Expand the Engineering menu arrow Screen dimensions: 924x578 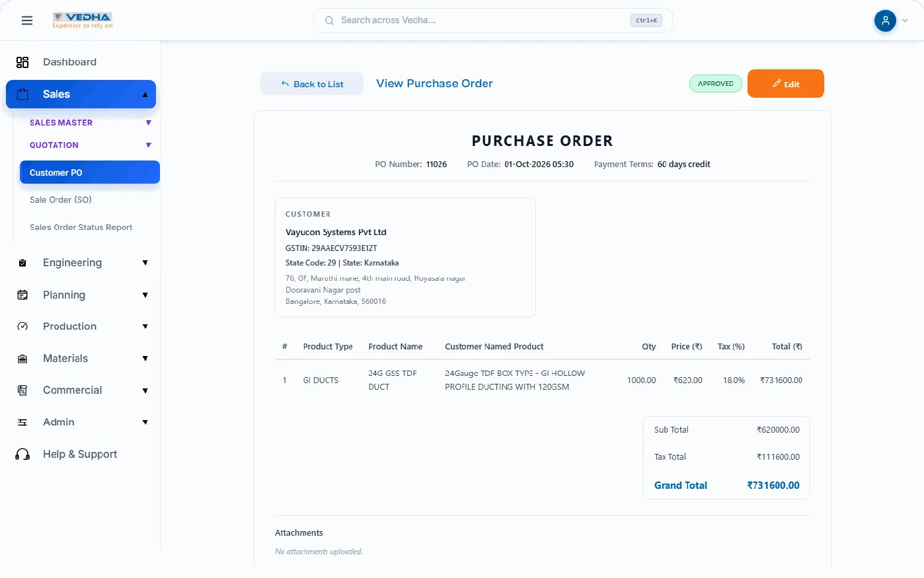[145, 263]
